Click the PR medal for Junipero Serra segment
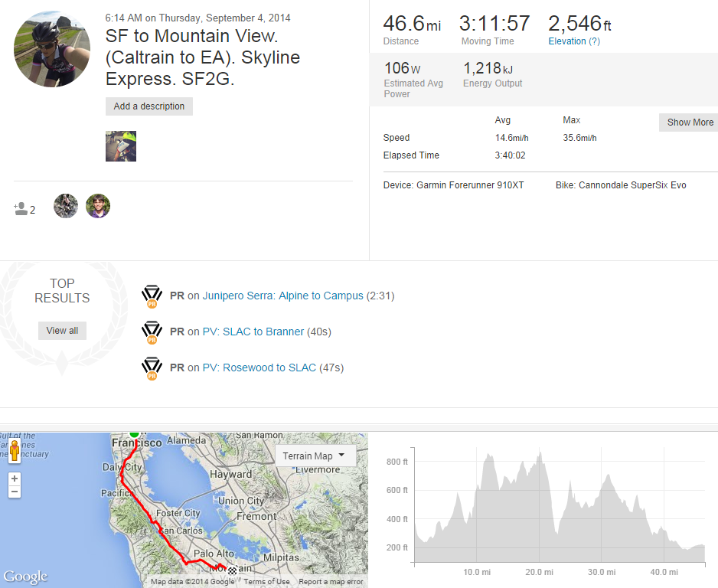 click(x=152, y=296)
